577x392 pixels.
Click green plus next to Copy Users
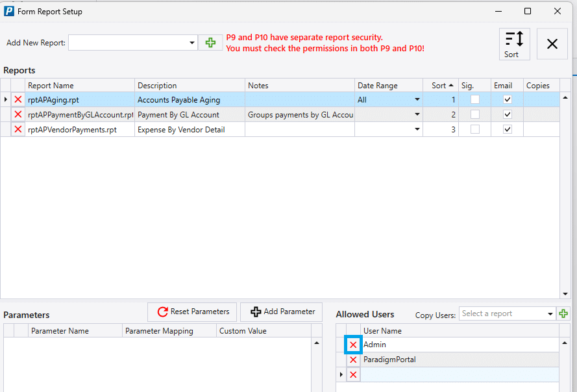(x=563, y=313)
